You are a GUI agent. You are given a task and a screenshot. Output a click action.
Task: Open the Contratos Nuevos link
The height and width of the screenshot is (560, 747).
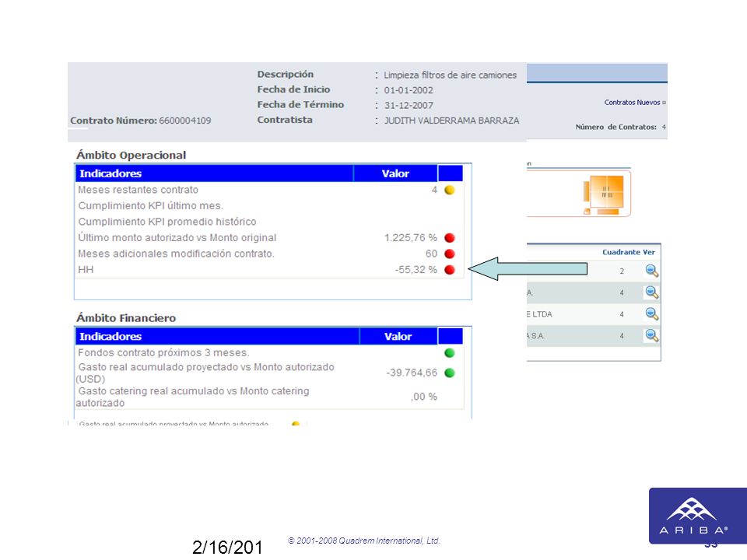(x=632, y=103)
